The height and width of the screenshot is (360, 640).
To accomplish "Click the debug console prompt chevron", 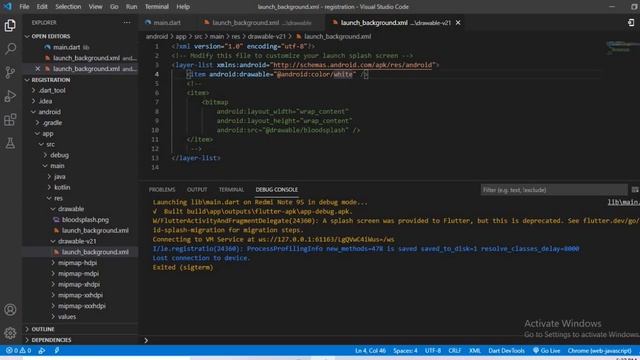I will [146, 340].
